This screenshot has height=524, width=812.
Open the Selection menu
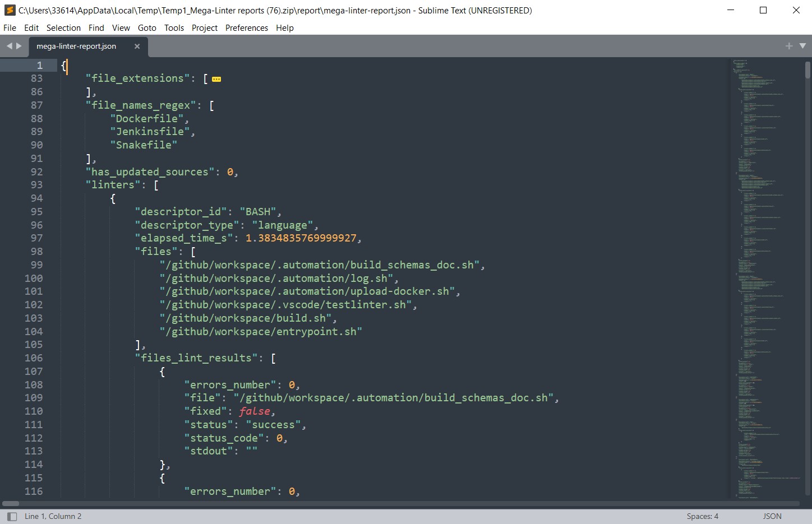click(x=63, y=27)
